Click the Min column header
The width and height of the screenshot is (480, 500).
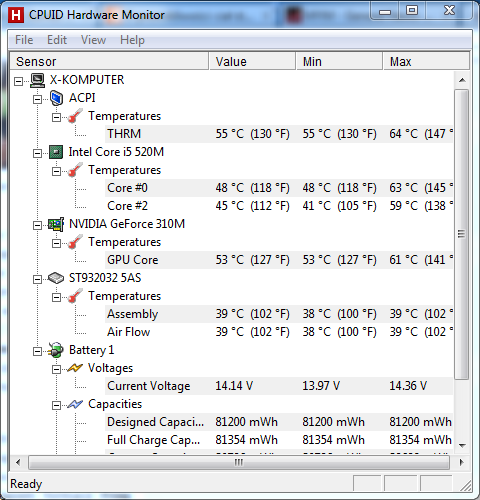[339, 61]
